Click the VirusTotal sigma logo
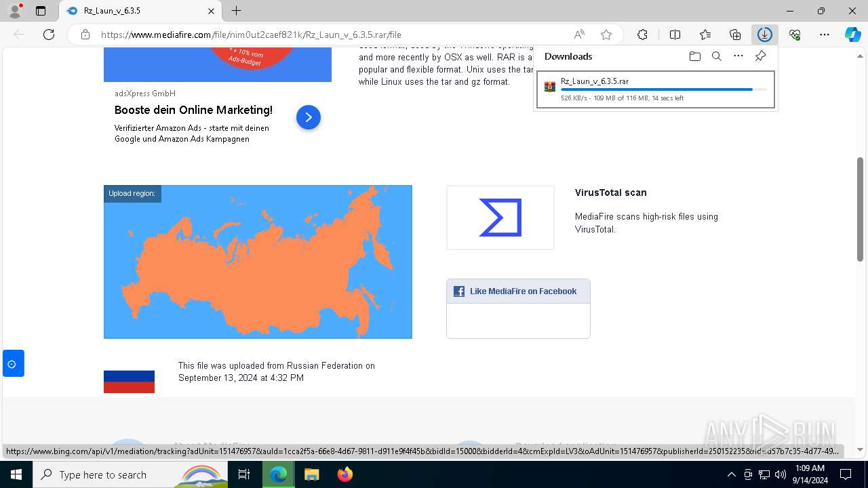The height and width of the screenshot is (488, 868). coord(500,218)
